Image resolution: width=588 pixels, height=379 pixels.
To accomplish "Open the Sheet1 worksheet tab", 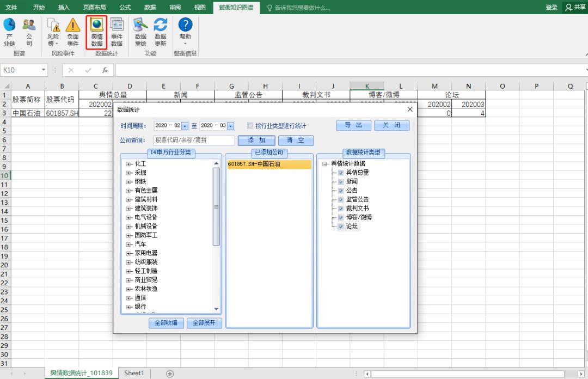I will coord(133,372).
